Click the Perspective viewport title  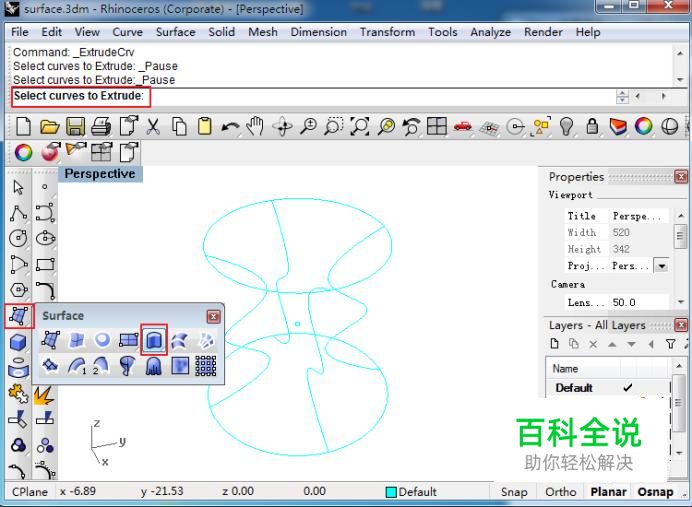pos(100,174)
